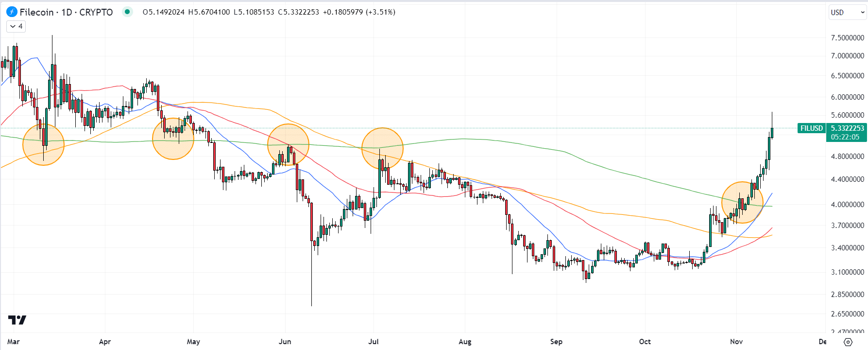The width and height of the screenshot is (868, 350).
Task: Click the 6.0000000 price axis label
Action: [x=848, y=97]
